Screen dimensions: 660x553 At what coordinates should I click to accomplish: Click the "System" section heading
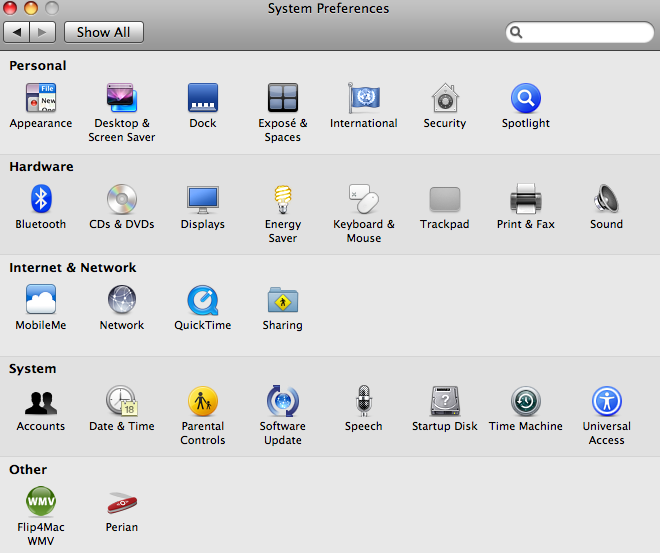tap(33, 369)
